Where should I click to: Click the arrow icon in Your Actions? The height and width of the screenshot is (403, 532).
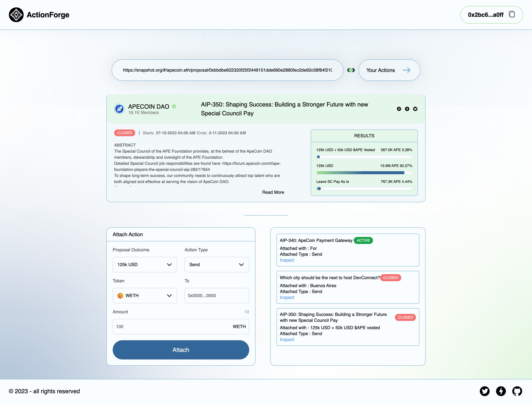(406, 70)
